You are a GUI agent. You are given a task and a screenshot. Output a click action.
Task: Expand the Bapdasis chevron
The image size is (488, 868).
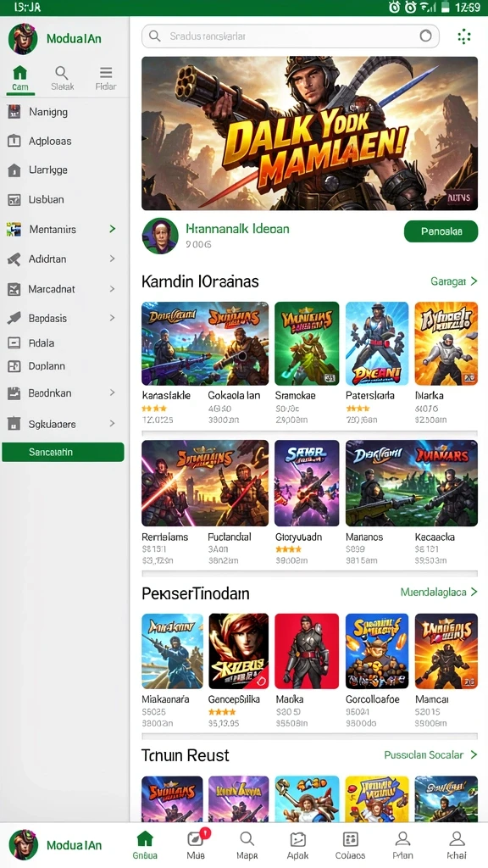pos(113,318)
